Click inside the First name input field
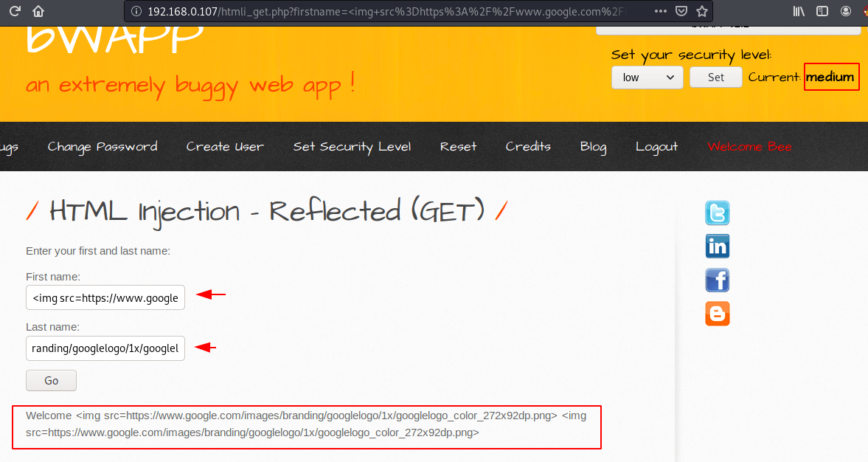The image size is (868, 462). tap(105, 297)
